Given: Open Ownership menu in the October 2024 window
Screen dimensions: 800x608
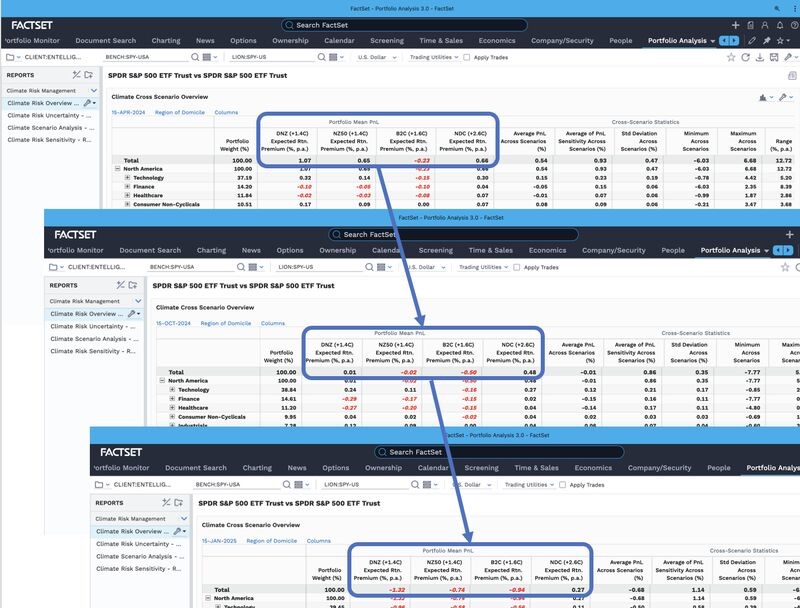Looking at the screenshot, I should (338, 250).
